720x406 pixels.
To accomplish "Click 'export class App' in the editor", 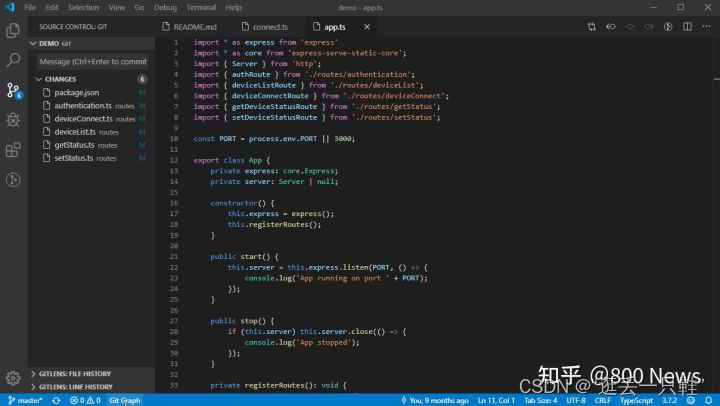I will pyautogui.click(x=228, y=160).
